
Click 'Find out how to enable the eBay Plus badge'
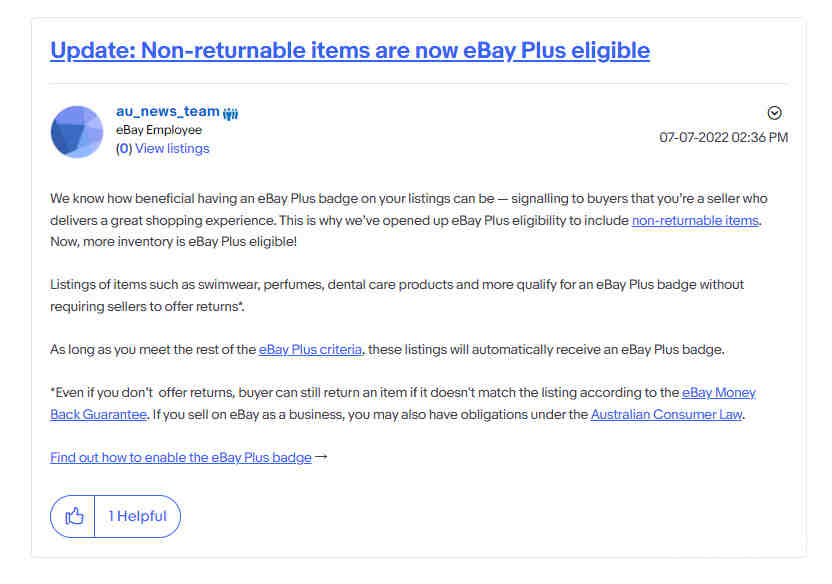(x=181, y=457)
